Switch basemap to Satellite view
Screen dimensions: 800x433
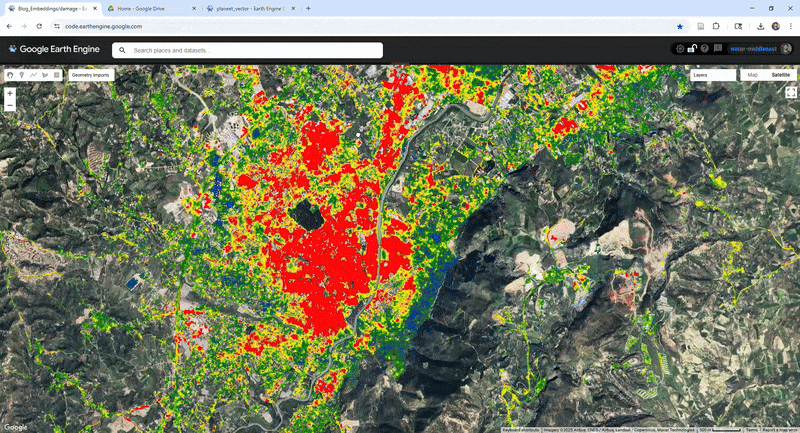pyautogui.click(x=780, y=75)
